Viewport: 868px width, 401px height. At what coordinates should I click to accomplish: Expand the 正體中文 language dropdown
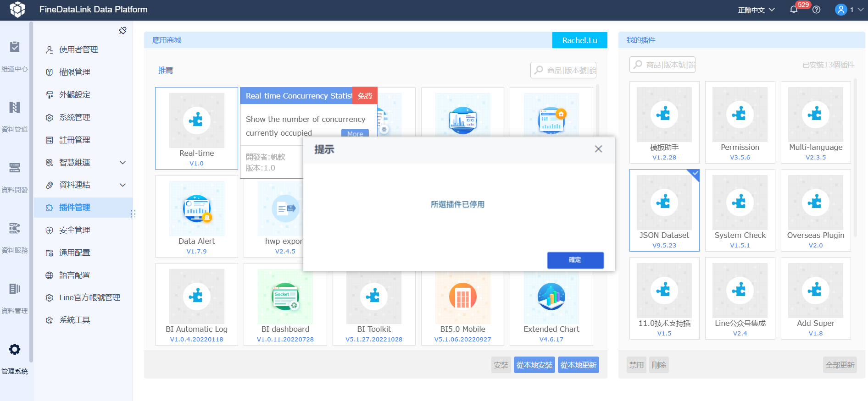point(756,10)
